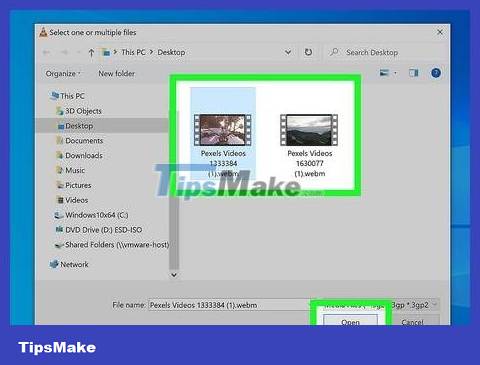Click the Back navigation arrow

pyautogui.click(x=46, y=52)
